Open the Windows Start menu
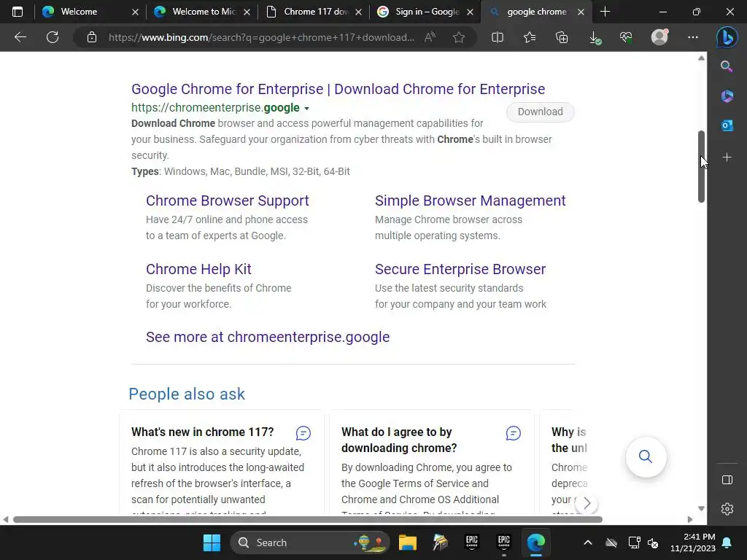 212,542
